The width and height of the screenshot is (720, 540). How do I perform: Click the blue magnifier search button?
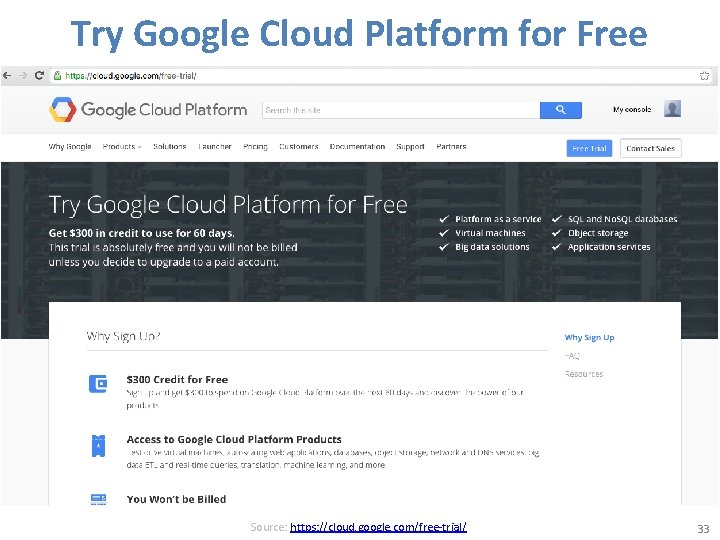point(561,110)
